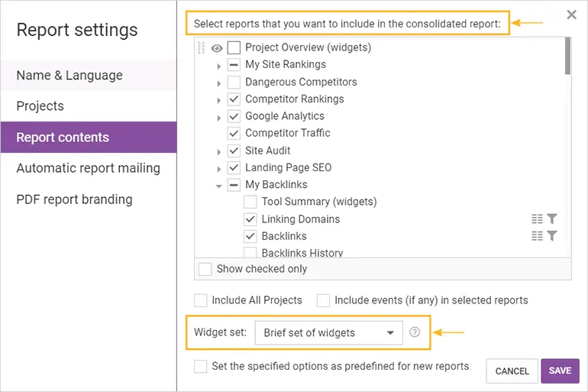588x392 pixels.
Task: Open column settings for Linking Domains
Action: (537, 219)
